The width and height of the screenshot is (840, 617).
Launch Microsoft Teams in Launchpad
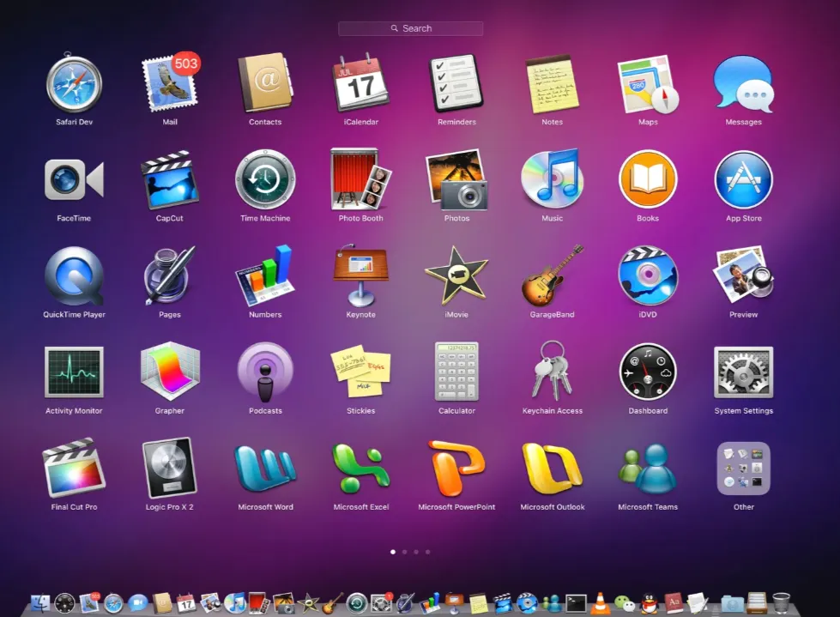click(648, 468)
